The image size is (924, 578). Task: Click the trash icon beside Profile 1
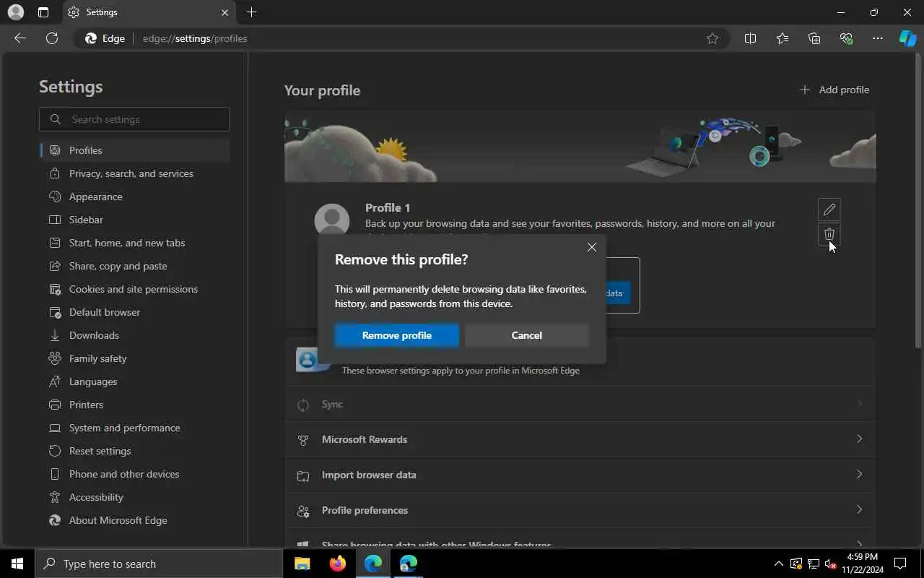[x=829, y=234]
